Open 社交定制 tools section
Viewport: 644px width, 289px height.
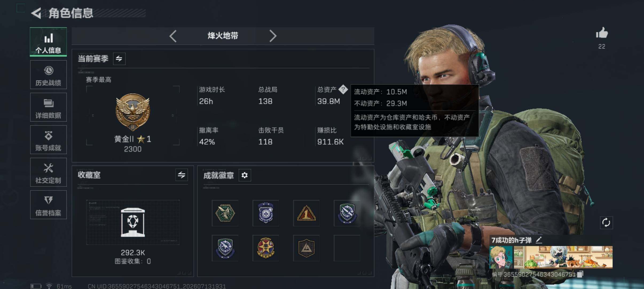pyautogui.click(x=48, y=172)
